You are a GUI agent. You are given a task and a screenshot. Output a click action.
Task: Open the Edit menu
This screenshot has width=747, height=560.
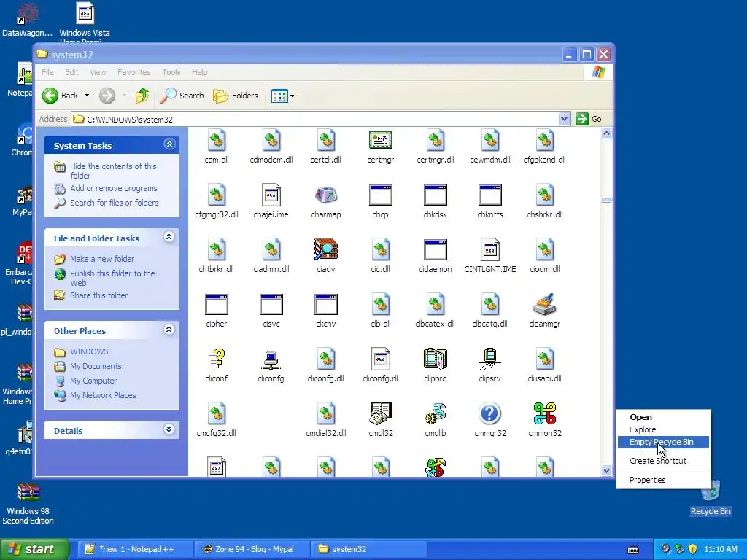[x=72, y=72]
